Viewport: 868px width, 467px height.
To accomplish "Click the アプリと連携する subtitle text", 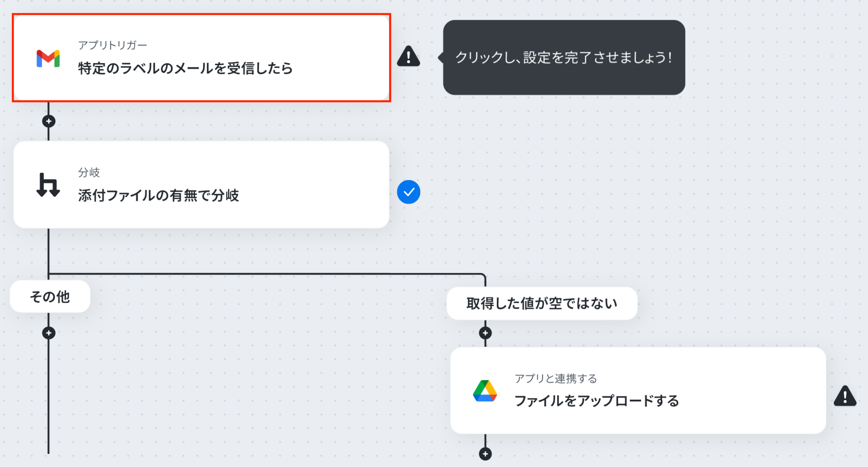I will [556, 379].
